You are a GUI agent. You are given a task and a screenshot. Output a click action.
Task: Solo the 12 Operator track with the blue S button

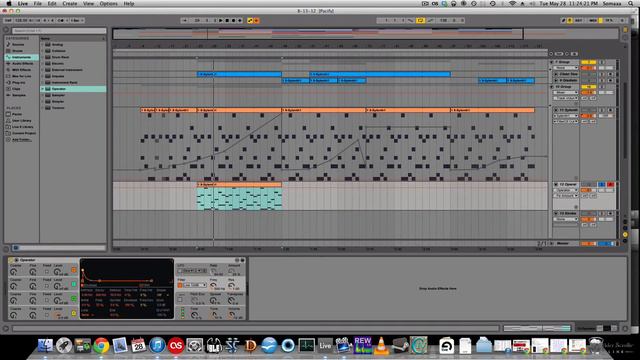click(601, 185)
